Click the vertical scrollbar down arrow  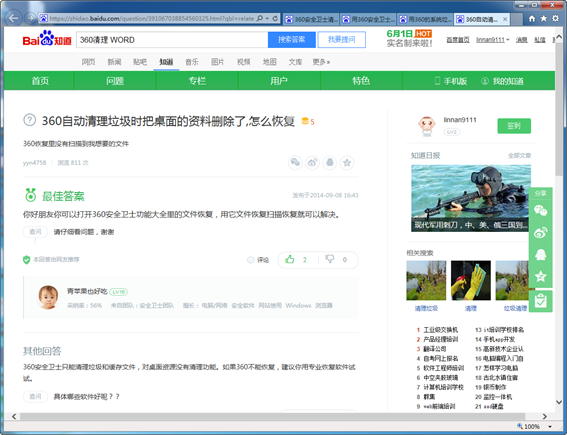click(x=559, y=402)
